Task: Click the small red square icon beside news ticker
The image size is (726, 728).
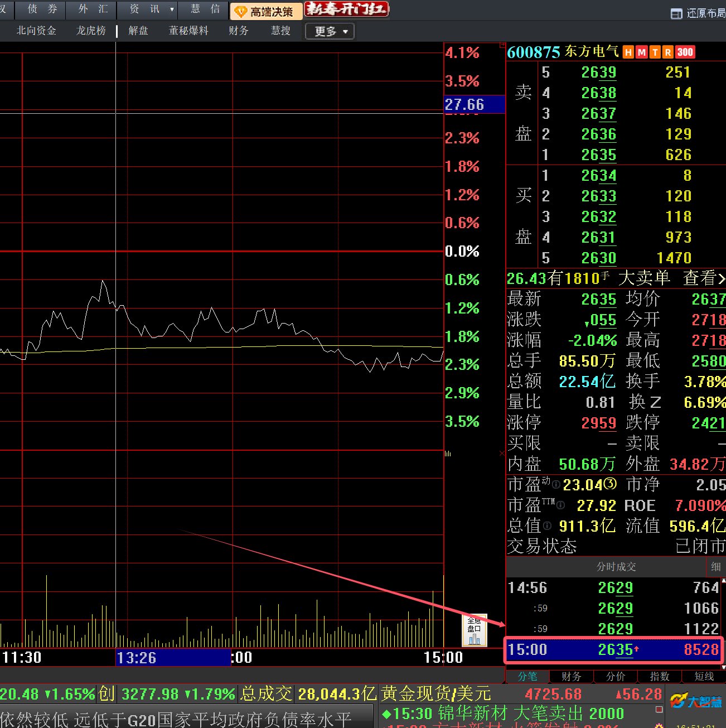Action: (x=659, y=710)
